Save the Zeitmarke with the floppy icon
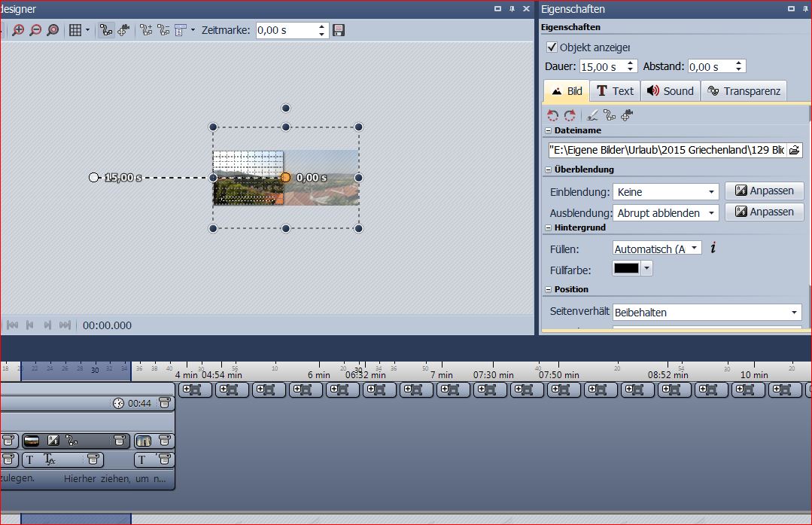 pos(339,30)
